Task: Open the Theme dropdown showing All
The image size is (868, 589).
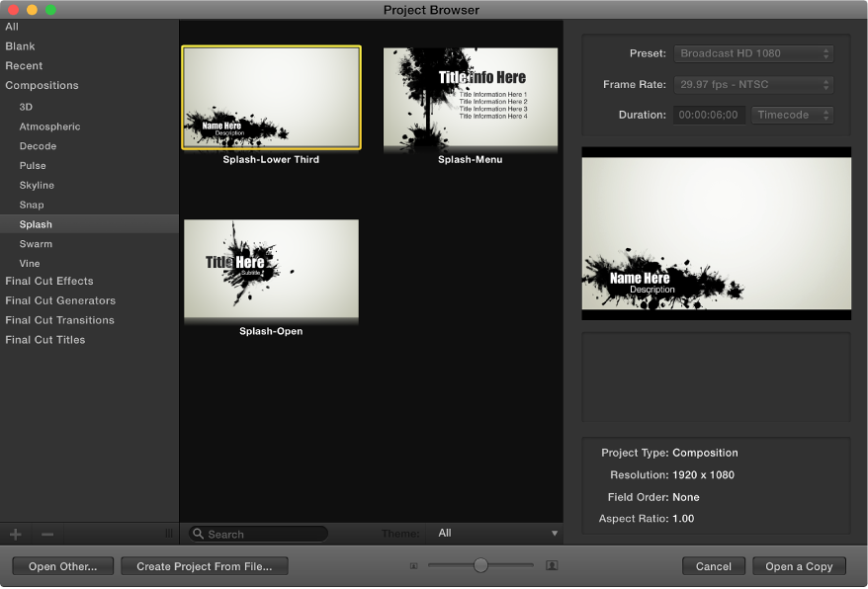Action: [494, 533]
